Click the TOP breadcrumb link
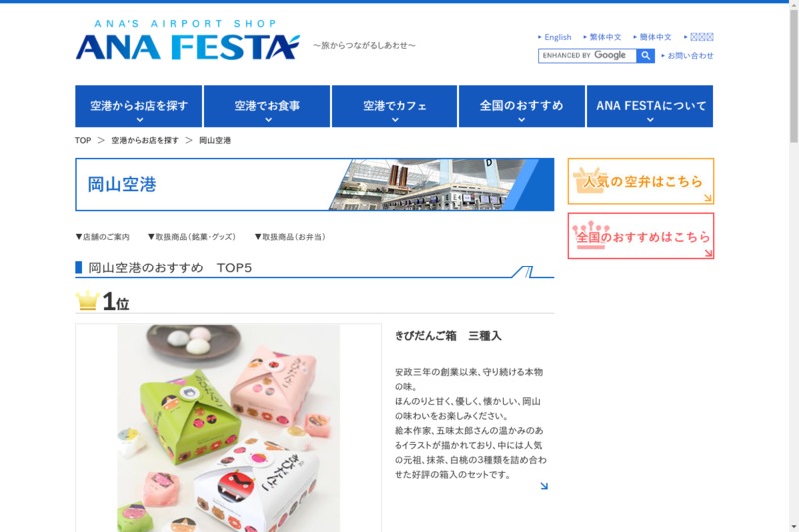Viewport: 799px width, 532px height. [83, 140]
